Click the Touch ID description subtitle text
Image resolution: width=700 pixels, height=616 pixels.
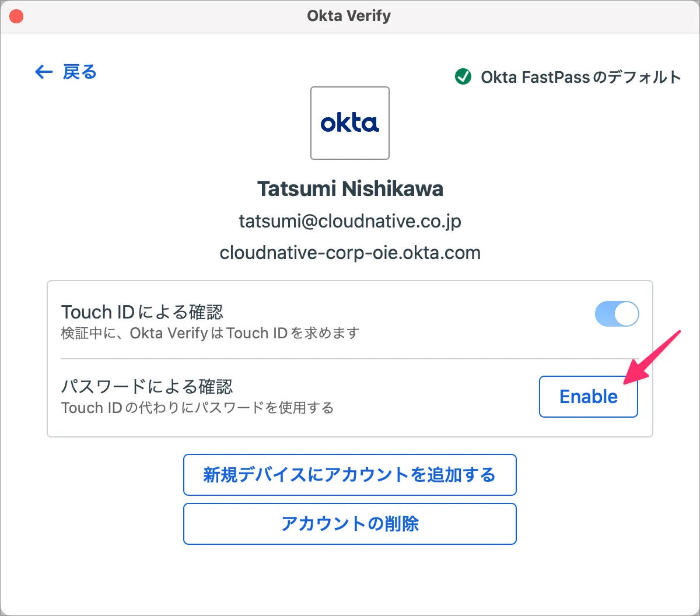tap(210, 334)
